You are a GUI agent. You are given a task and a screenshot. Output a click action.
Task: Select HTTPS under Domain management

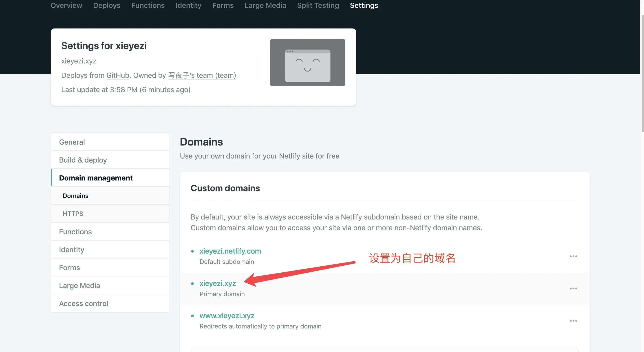pyautogui.click(x=73, y=213)
